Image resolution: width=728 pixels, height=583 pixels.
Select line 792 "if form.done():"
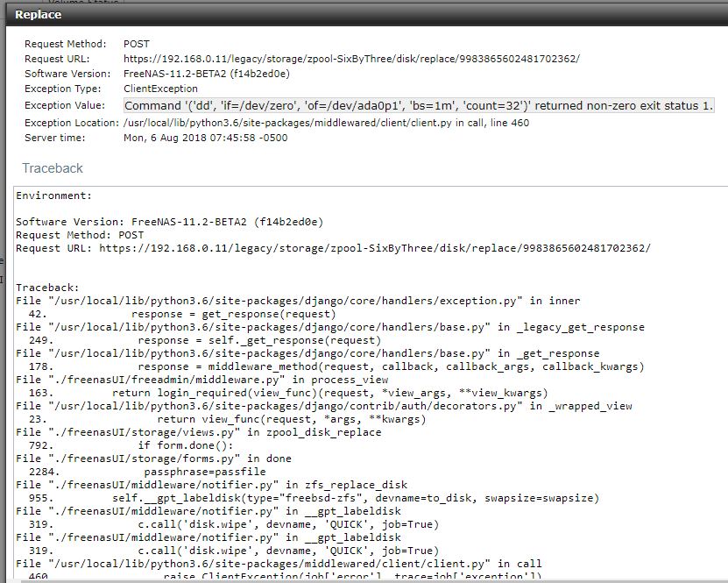pyautogui.click(x=131, y=445)
